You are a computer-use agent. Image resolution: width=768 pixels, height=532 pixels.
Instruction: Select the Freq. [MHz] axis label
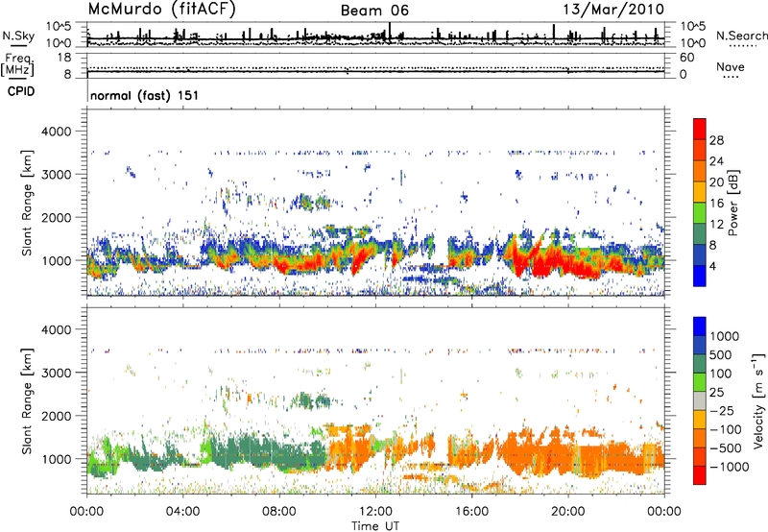[17, 65]
